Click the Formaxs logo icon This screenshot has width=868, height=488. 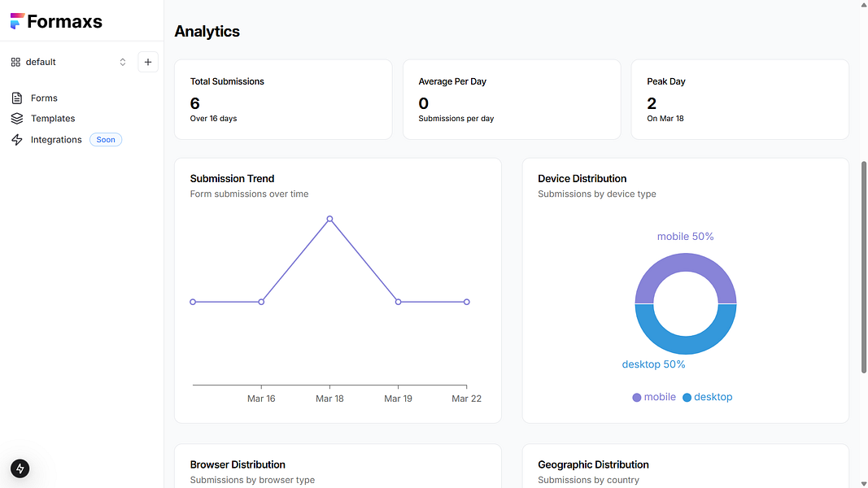(16, 22)
